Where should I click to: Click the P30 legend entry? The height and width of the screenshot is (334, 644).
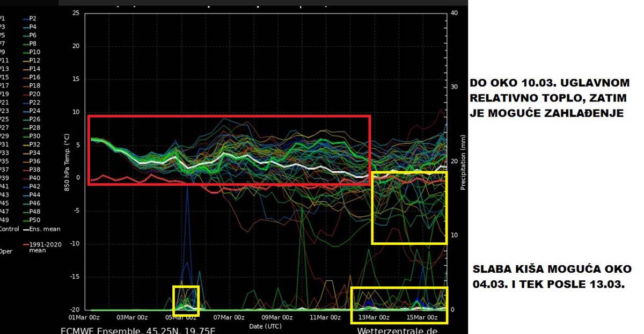tap(34, 136)
